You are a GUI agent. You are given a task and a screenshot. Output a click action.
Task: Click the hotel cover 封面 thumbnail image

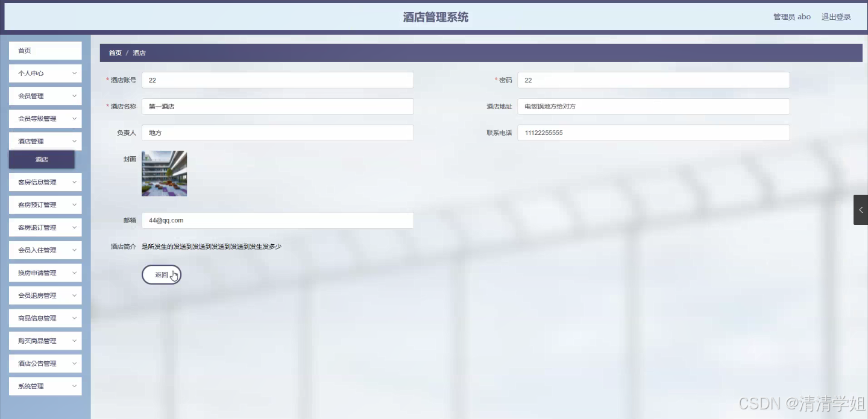coord(164,173)
